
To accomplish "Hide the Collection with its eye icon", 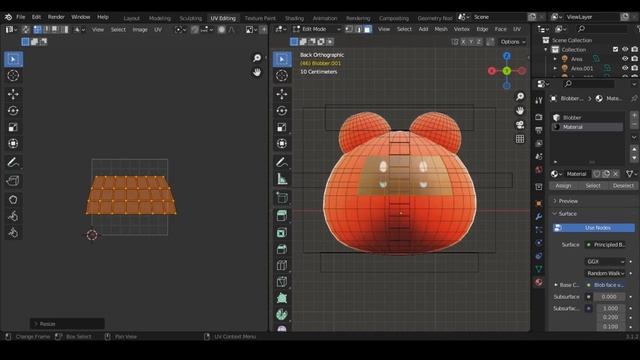I will point(625,49).
